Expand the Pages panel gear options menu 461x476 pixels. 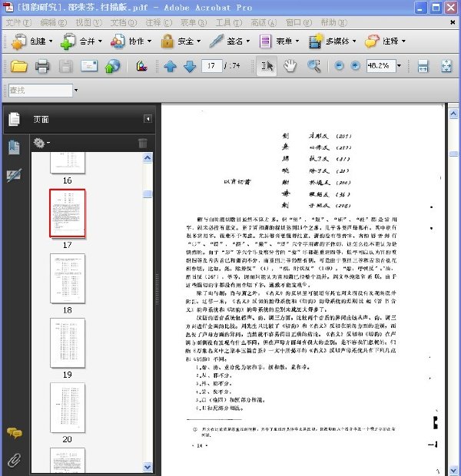41,143
